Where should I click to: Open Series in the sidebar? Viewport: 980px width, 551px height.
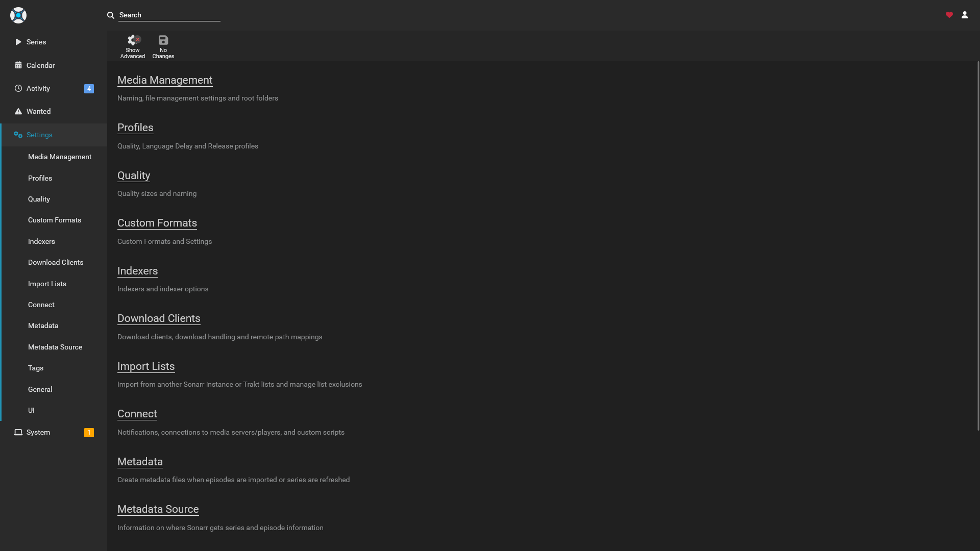click(x=54, y=42)
